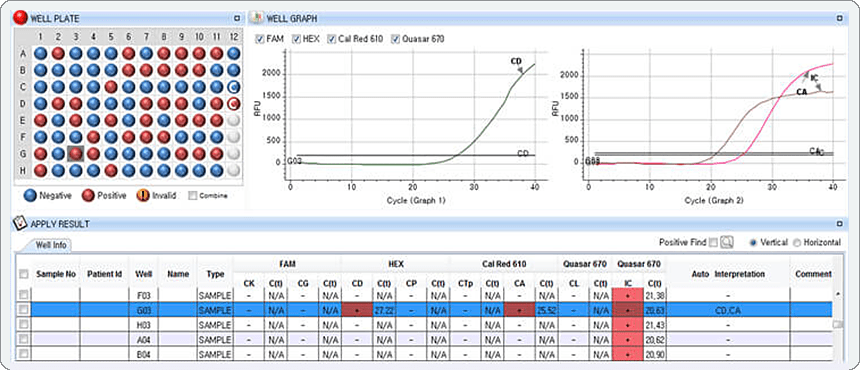Click the blue Negative legend icon

(x=31, y=195)
